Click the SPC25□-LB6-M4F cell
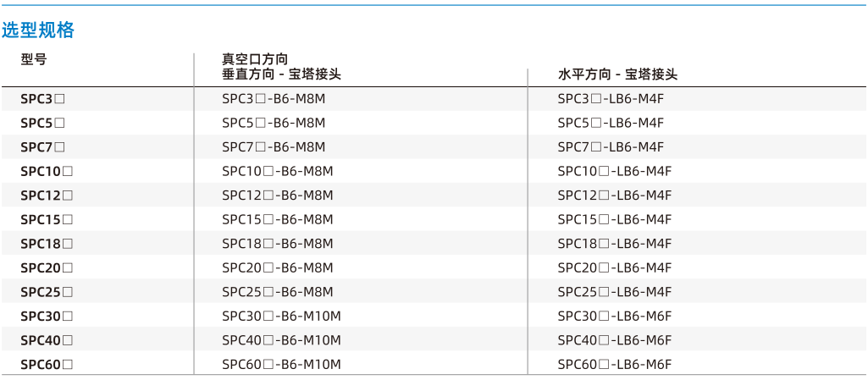 (615, 292)
